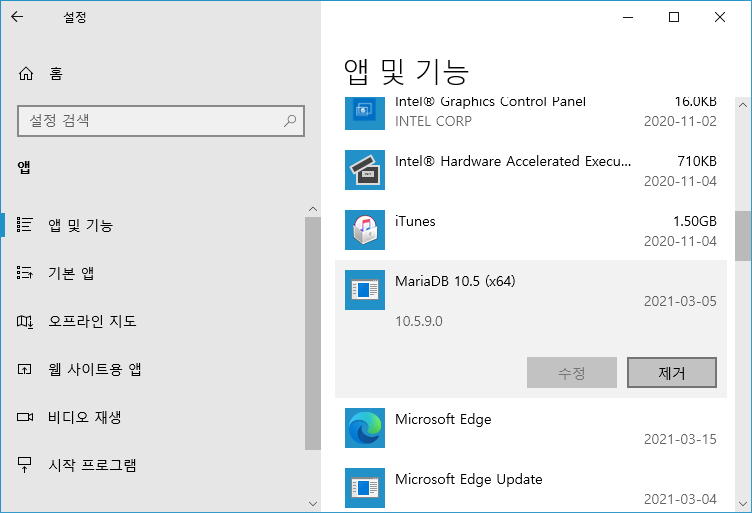
Task: Maximize the 설정 window
Action: (674, 17)
